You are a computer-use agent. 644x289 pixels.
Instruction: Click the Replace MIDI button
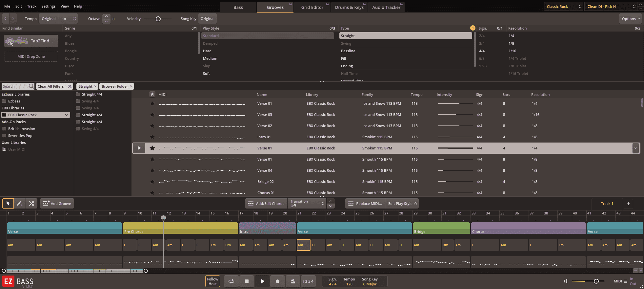[x=365, y=204]
